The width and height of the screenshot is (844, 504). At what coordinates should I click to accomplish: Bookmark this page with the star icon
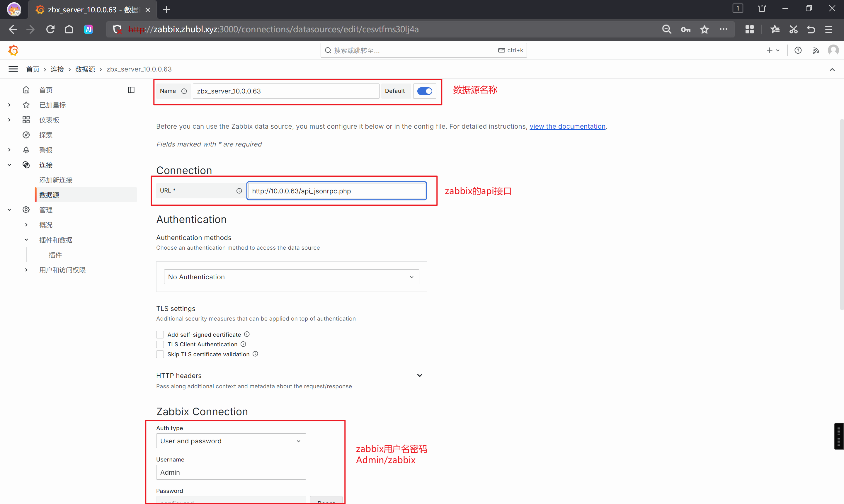coord(705,30)
